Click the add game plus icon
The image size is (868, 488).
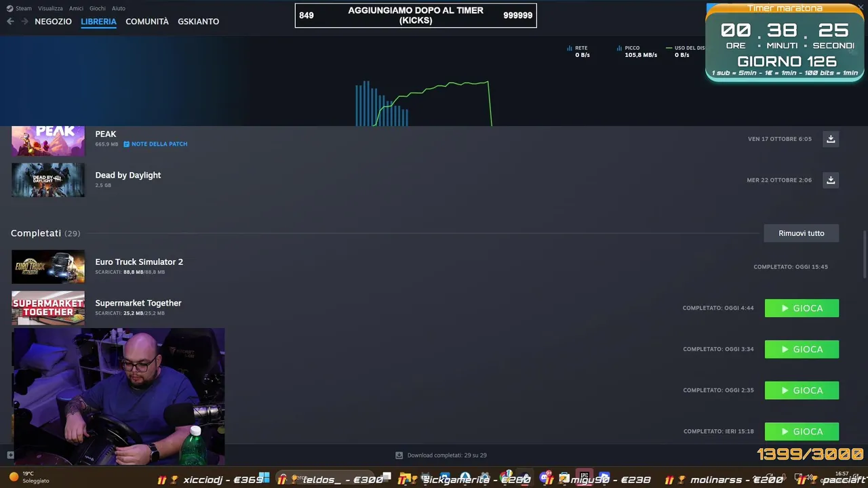10,455
